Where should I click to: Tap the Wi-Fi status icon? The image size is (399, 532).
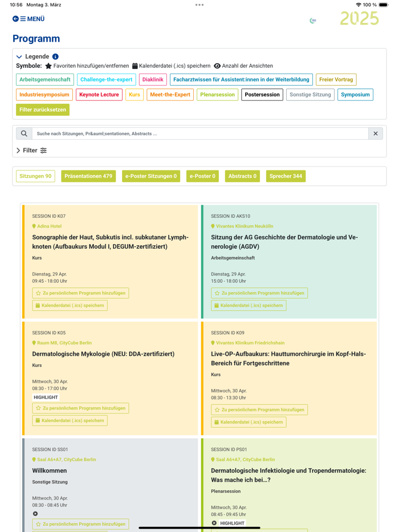(x=359, y=5)
